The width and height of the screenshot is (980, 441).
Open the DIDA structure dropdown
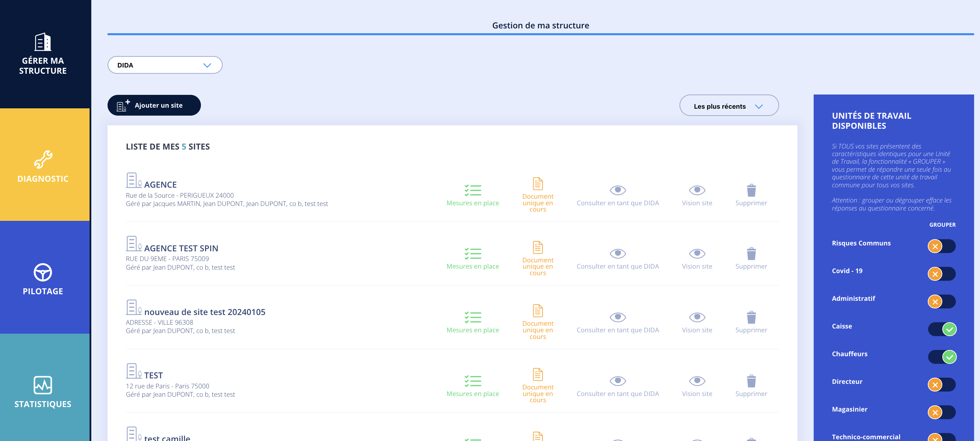click(165, 65)
